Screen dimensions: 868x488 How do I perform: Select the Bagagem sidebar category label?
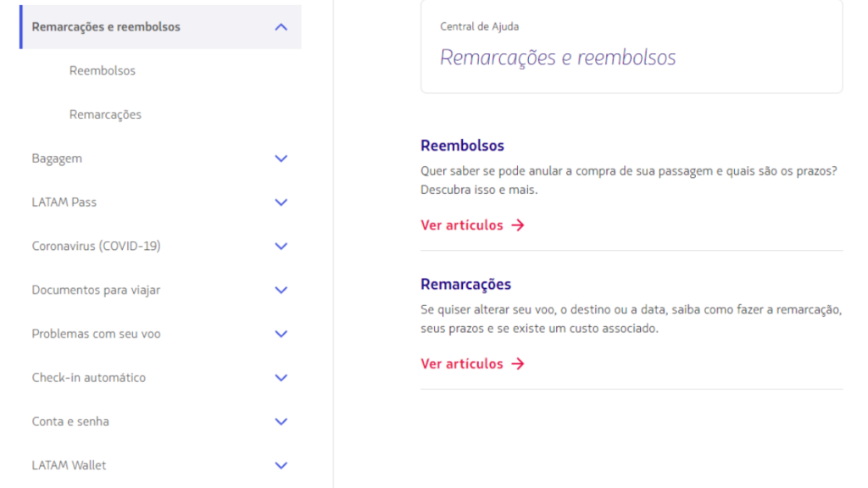[57, 158]
